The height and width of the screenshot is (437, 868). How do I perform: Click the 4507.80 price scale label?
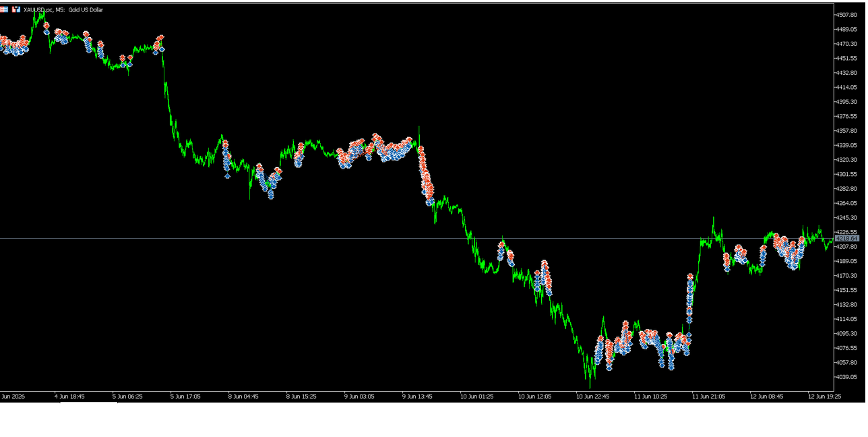pos(847,15)
